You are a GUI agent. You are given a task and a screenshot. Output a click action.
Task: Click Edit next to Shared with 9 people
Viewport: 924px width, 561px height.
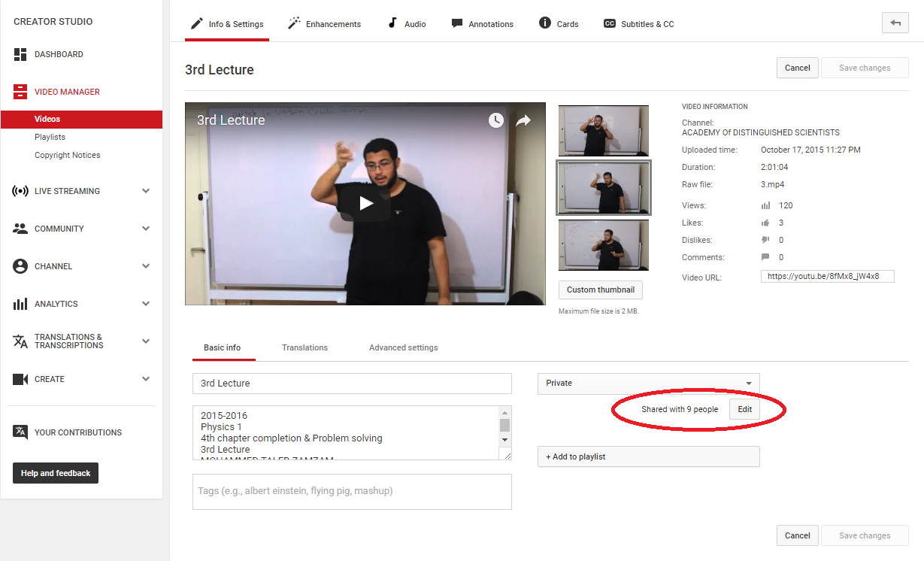(744, 409)
